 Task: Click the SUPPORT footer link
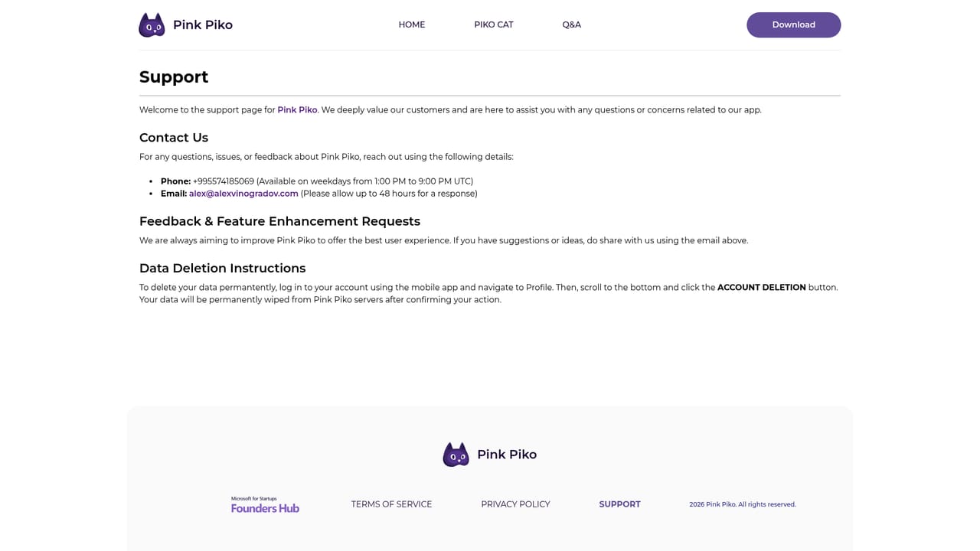click(619, 504)
